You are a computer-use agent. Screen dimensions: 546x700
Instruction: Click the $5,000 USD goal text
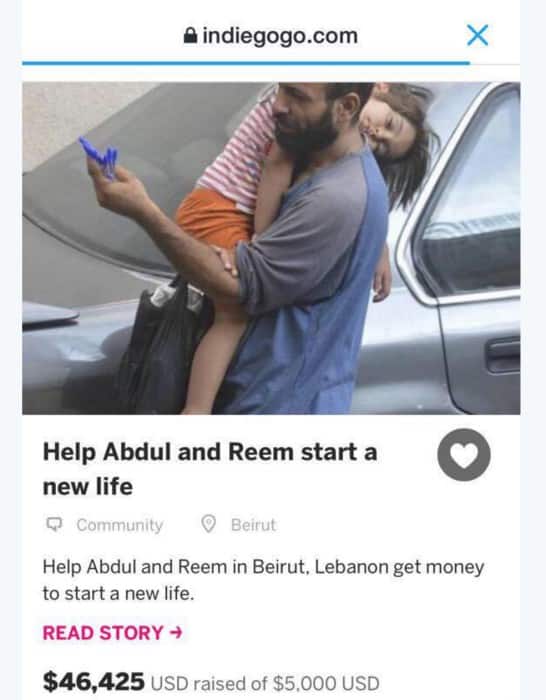326,683
